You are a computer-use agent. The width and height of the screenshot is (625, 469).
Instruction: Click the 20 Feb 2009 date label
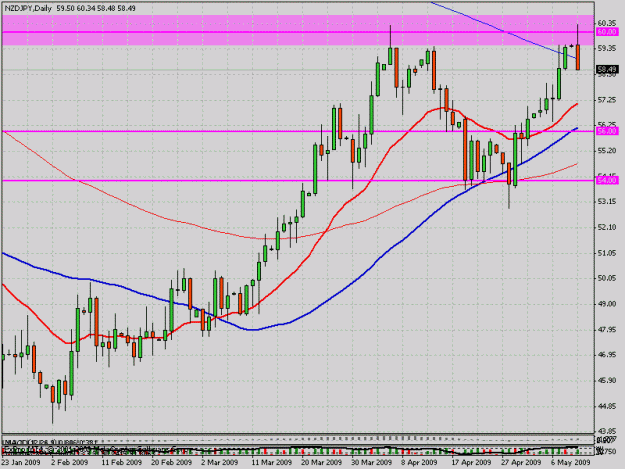point(171,462)
